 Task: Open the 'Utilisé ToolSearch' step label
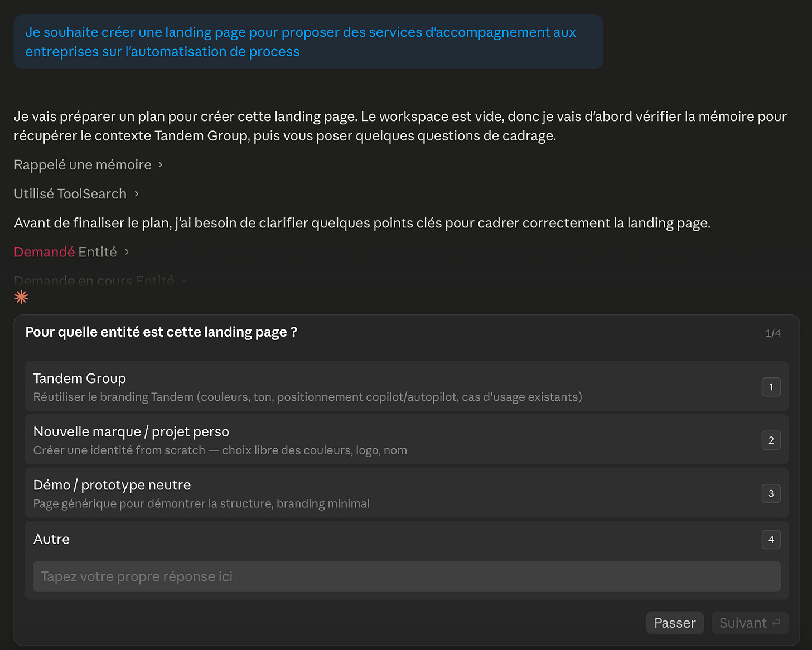coord(70,194)
